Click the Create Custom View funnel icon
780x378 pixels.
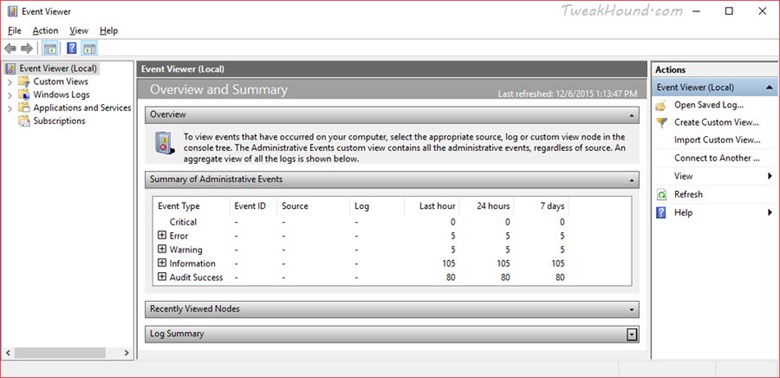(661, 123)
